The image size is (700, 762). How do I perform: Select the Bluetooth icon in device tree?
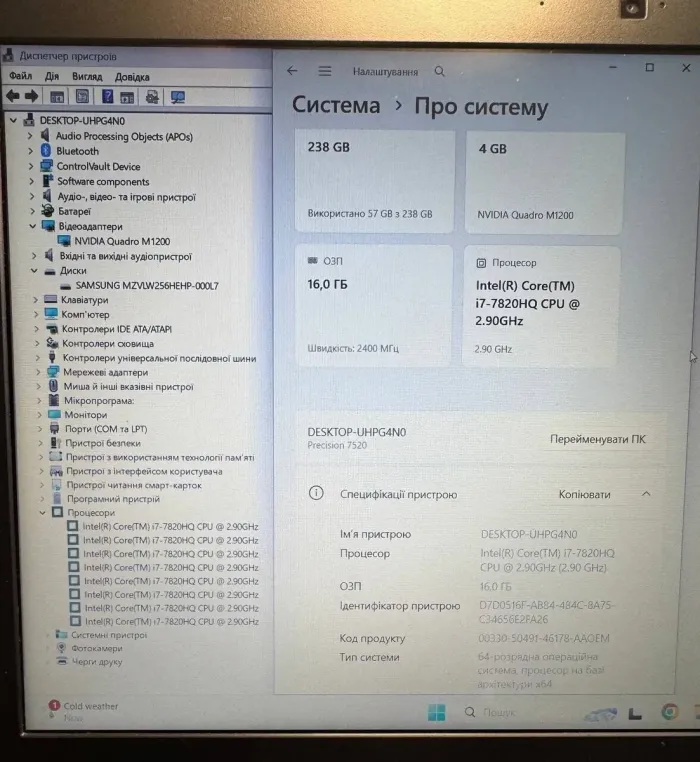point(46,151)
